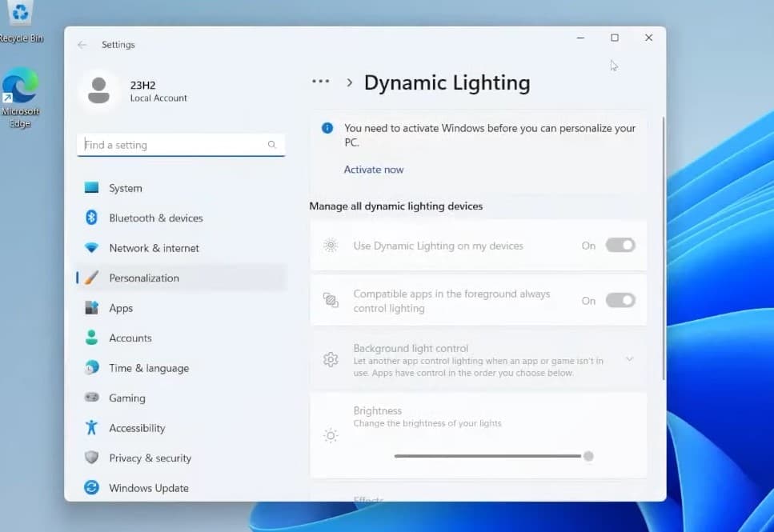Click the Brightness slider handle

[588, 456]
